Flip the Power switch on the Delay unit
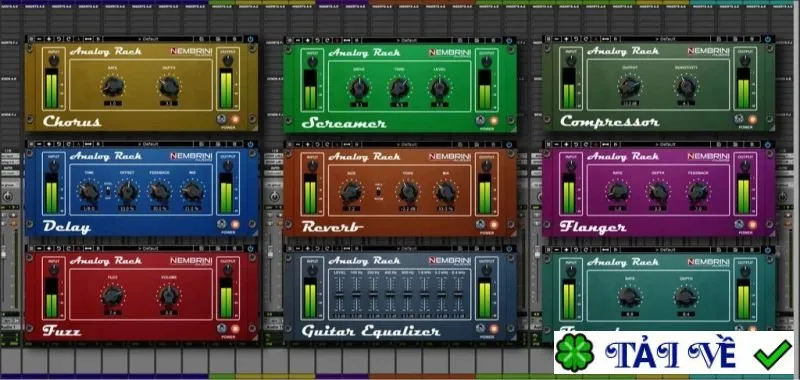This screenshot has width=800, height=380. pos(221,224)
